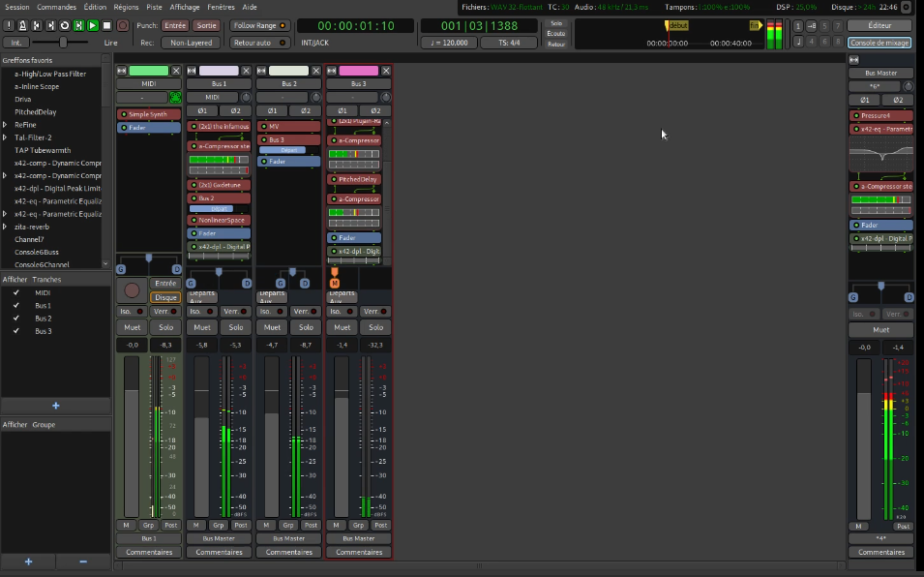Click the Stop transport button

tap(107, 25)
